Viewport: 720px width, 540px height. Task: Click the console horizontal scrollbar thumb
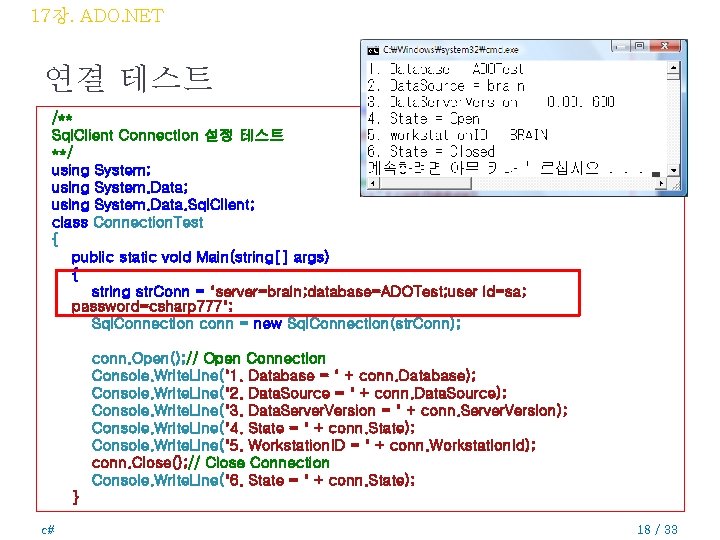425,183
